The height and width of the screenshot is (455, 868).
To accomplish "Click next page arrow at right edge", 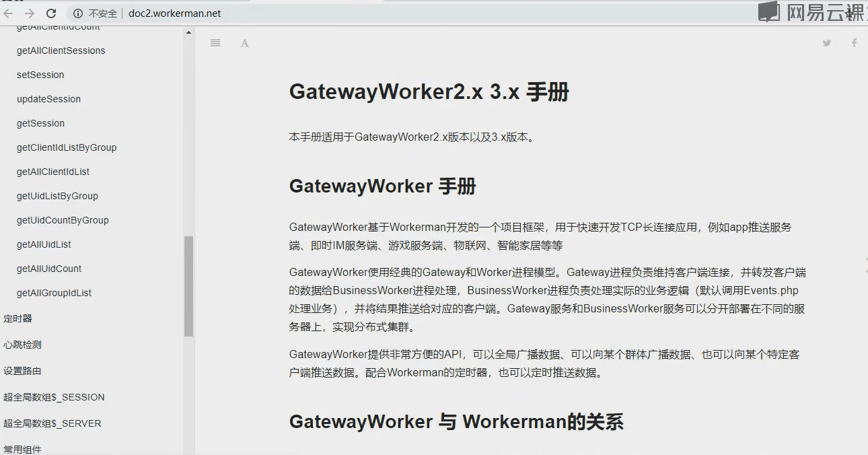I will (865, 265).
